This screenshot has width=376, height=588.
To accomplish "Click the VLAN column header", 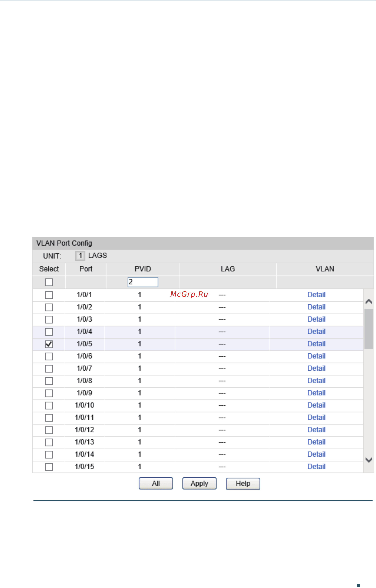I will (x=325, y=269).
